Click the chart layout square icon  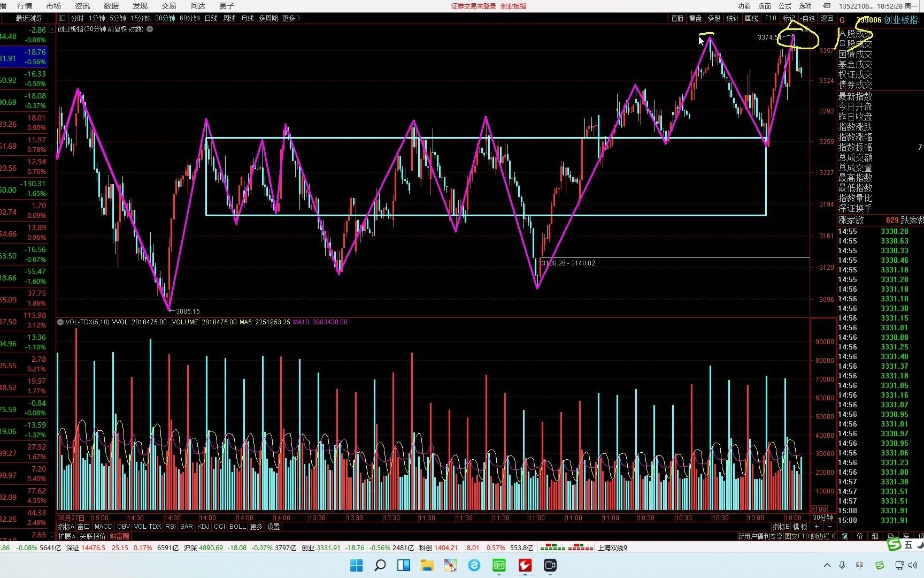coord(62,18)
